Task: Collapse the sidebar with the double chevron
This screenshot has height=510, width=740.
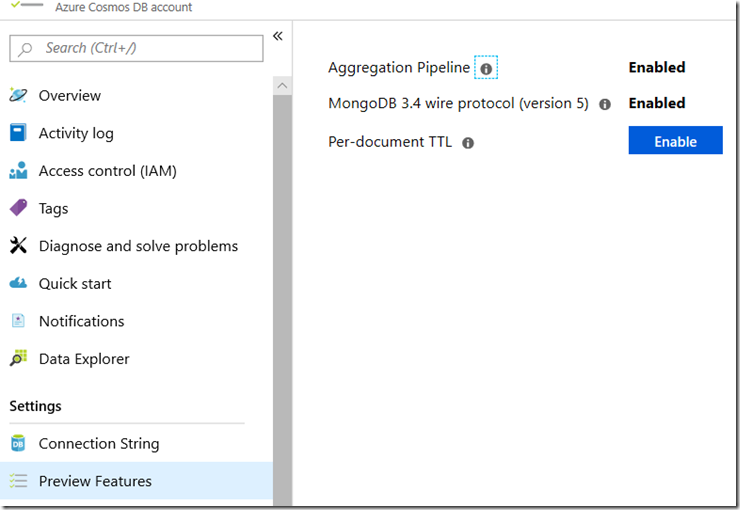Action: [278, 36]
